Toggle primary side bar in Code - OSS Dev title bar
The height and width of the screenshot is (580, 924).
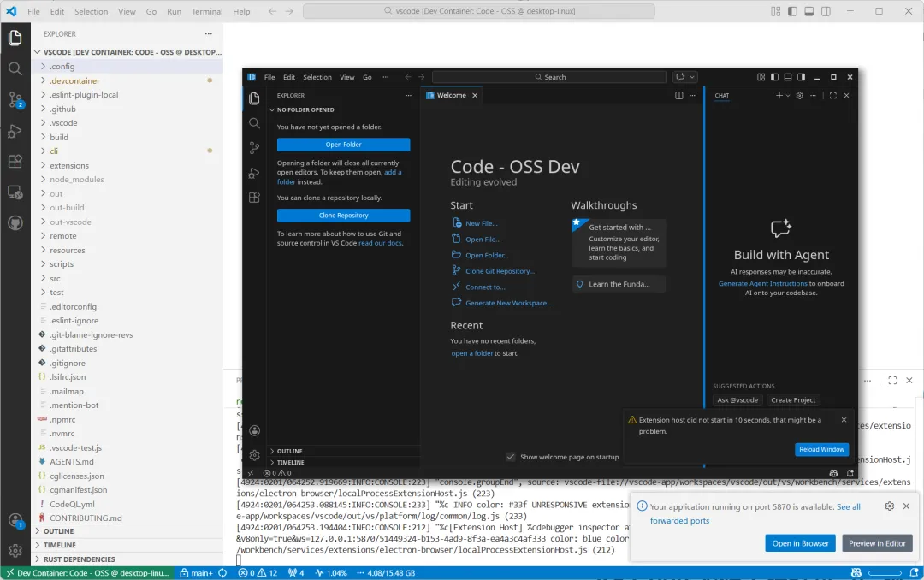(x=774, y=77)
